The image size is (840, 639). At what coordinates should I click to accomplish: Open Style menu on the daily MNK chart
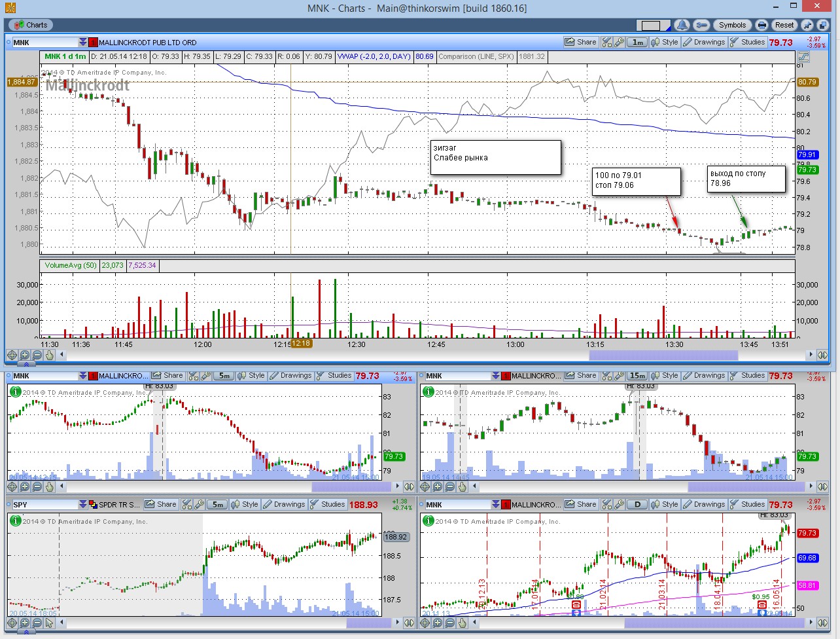[665, 505]
